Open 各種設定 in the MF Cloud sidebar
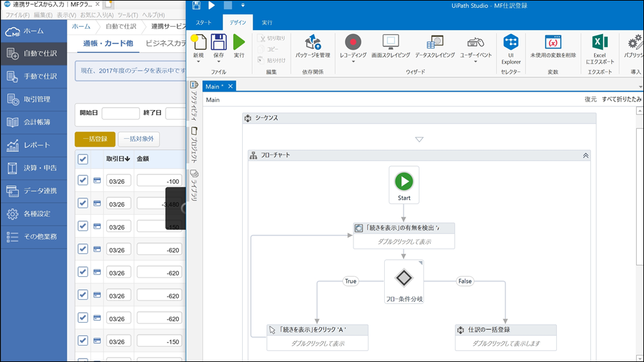The width and height of the screenshot is (644, 362). pyautogui.click(x=33, y=213)
